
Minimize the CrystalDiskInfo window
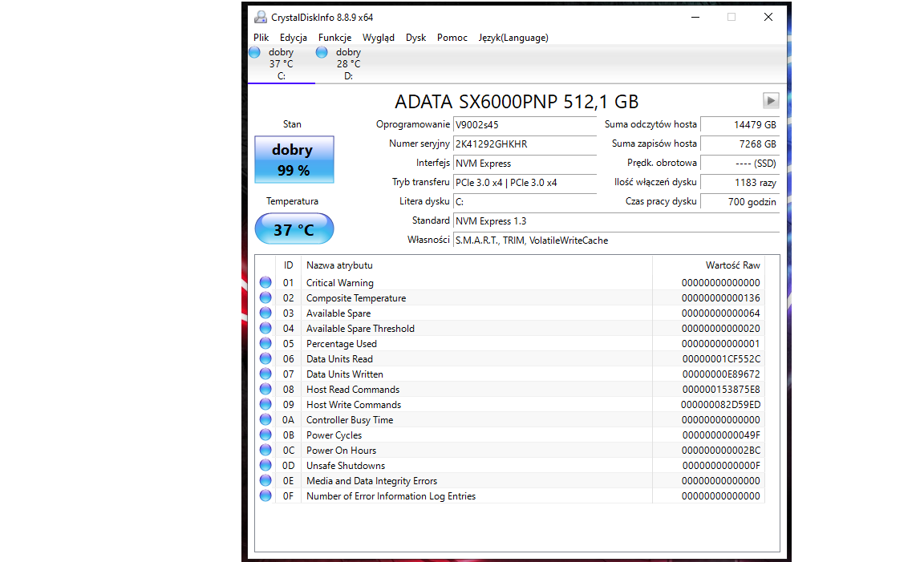[695, 17]
